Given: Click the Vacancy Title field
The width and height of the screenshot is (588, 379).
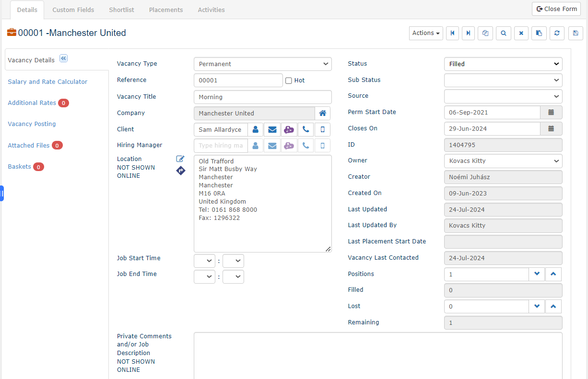Looking at the screenshot, I should pos(263,97).
